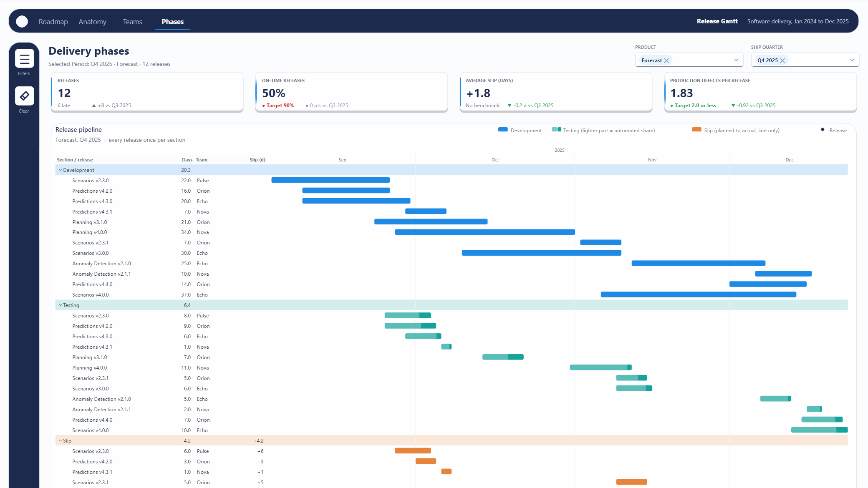Switch to the Anatomy tab
This screenshot has width=868, height=488.
tap(92, 22)
